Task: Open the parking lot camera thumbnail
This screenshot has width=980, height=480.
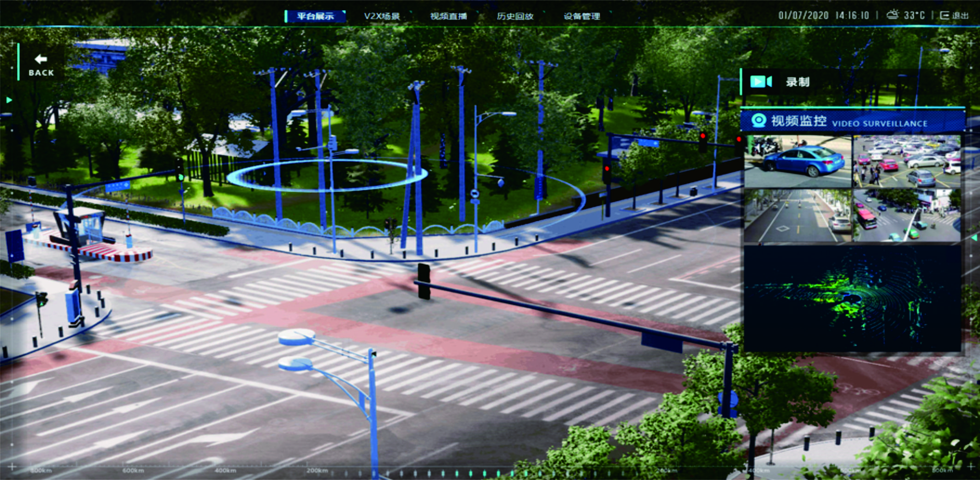Action: (x=907, y=161)
